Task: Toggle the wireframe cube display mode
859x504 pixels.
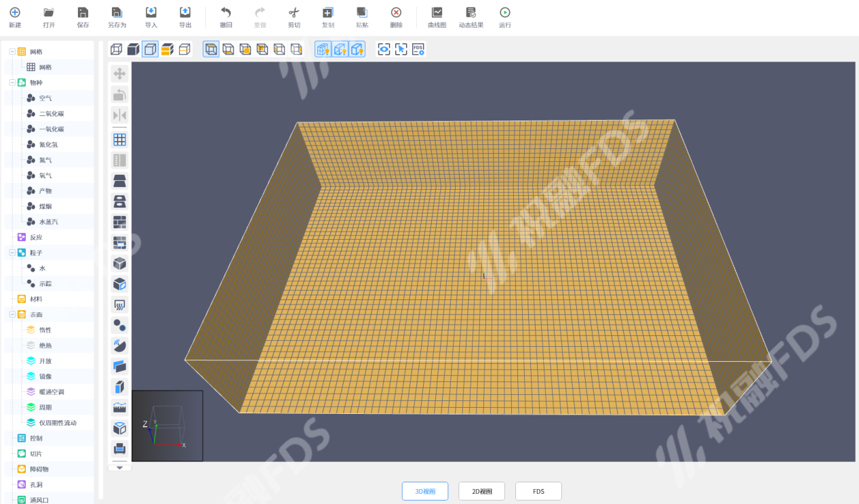Action: (x=117, y=49)
